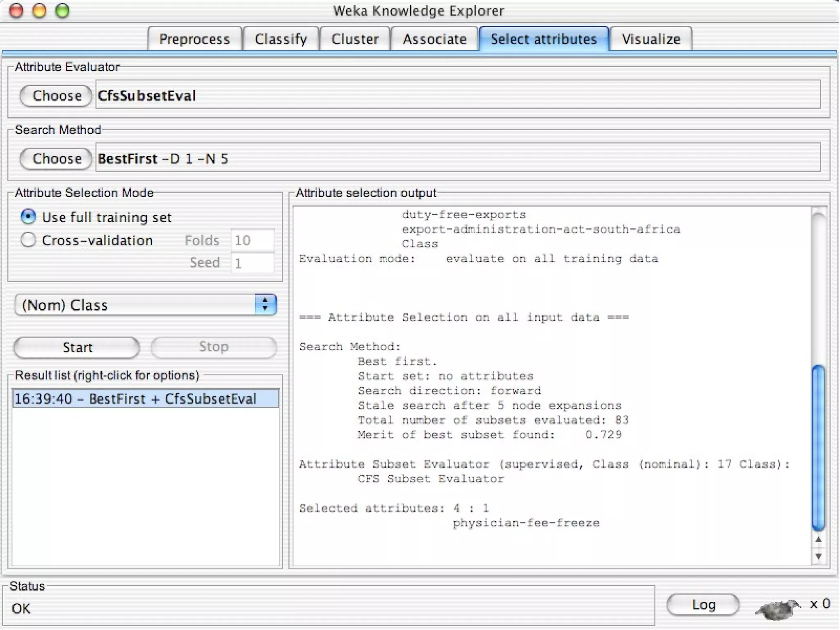The height and width of the screenshot is (630, 840).
Task: Click the red close window button
Action: click(16, 11)
